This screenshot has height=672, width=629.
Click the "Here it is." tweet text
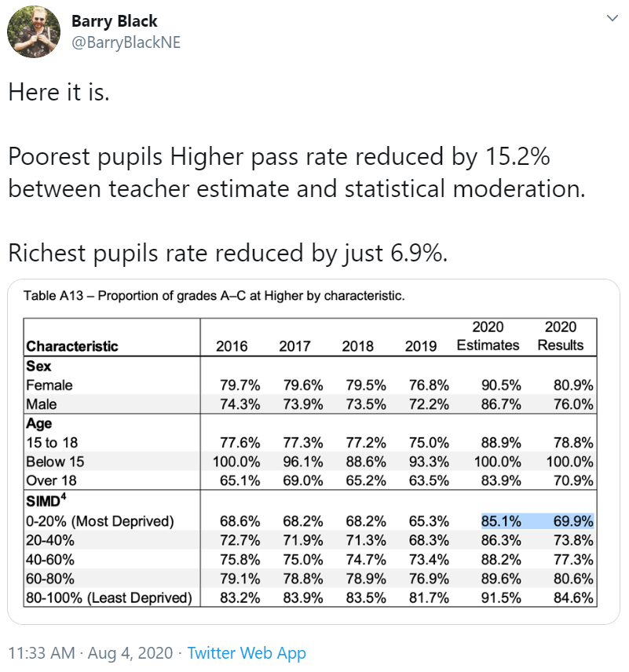tap(59, 93)
